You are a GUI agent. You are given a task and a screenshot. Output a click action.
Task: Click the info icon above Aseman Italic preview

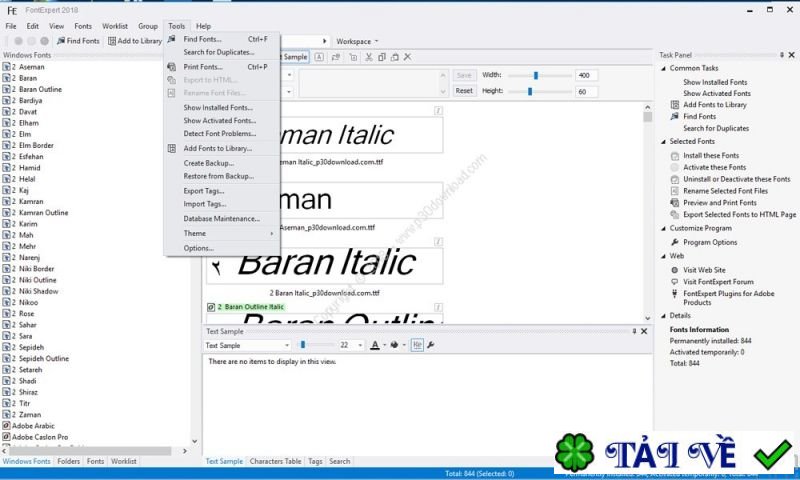pyautogui.click(x=438, y=110)
